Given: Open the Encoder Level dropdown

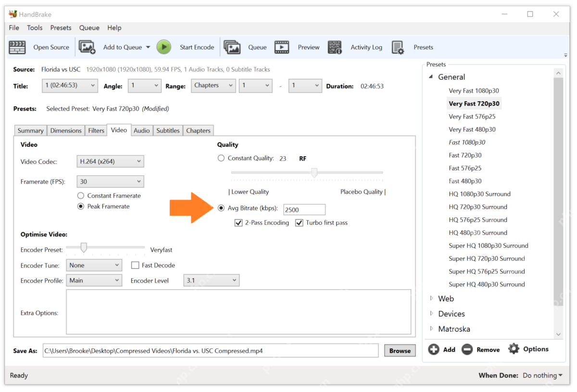Looking at the screenshot, I should pos(211,281).
